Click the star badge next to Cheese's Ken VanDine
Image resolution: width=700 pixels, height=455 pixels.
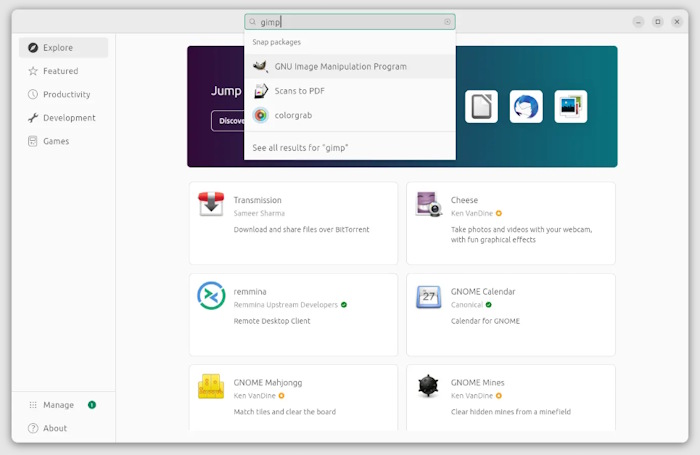coord(499,213)
